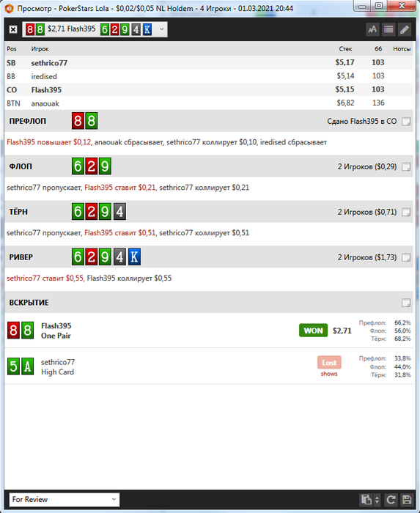The width and height of the screenshot is (420, 513).
Task: Save hand with the floppy disk icon
Action: pos(407,500)
